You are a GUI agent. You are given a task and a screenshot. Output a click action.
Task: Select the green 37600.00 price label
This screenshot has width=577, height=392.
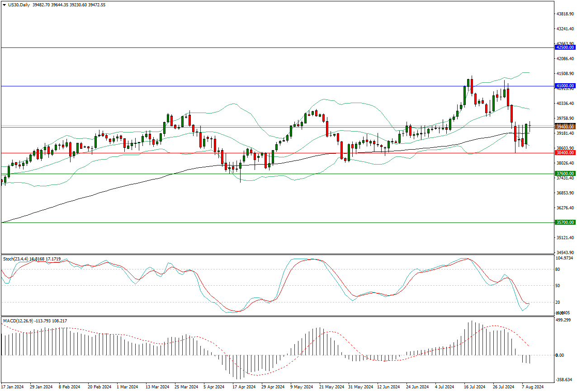click(565, 174)
